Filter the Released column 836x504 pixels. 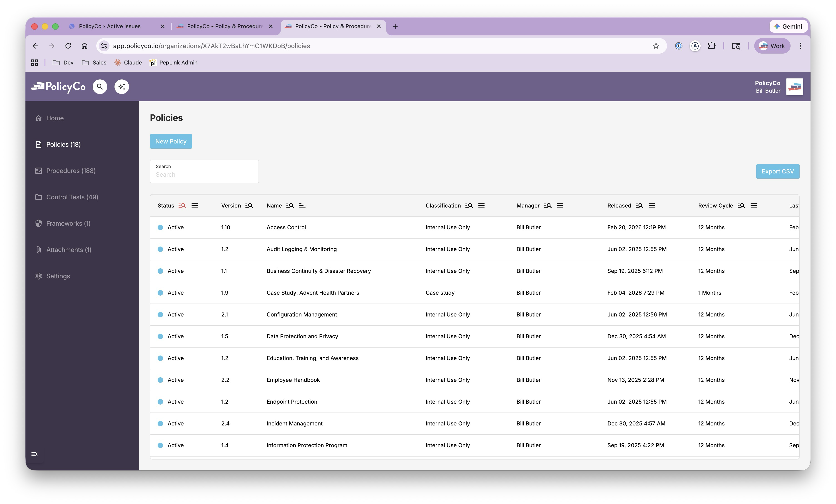pos(639,205)
